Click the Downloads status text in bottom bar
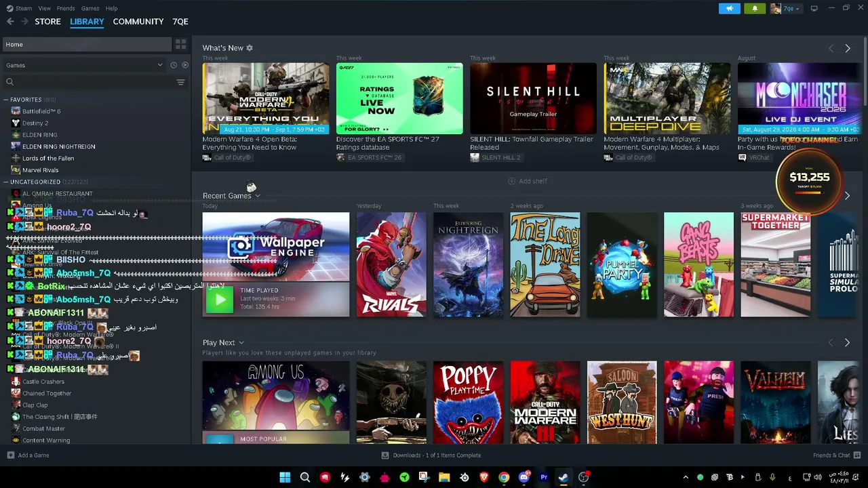The image size is (868, 488). 437,455
